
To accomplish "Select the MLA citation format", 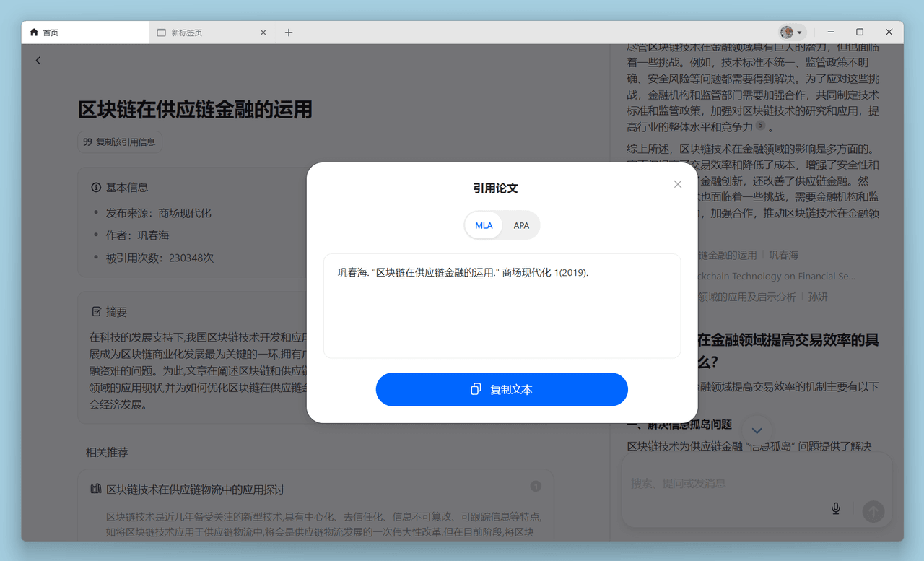I will coord(483,225).
